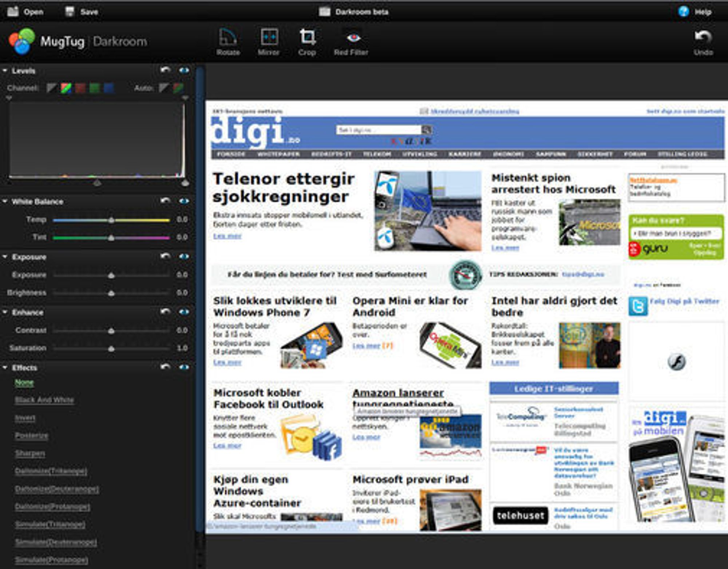Click the histogram midpoint marker

pos(97,182)
